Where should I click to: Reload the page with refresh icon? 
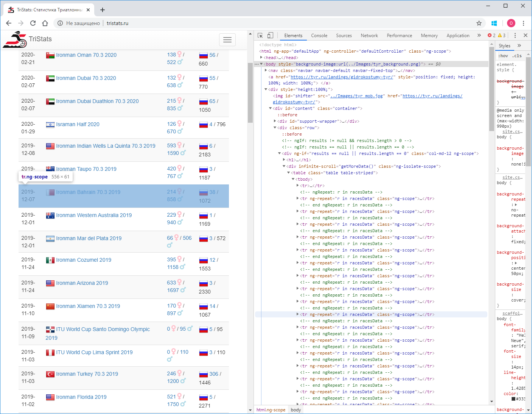click(33, 23)
